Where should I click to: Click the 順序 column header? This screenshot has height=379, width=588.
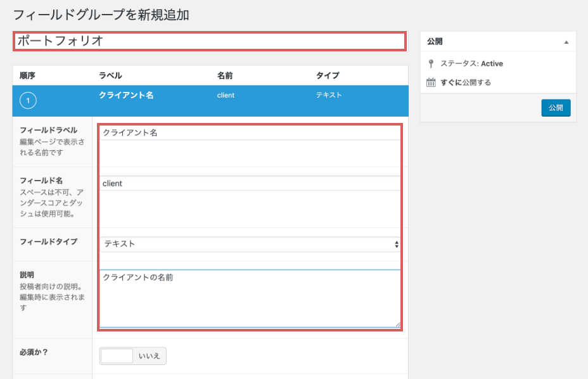coord(27,75)
